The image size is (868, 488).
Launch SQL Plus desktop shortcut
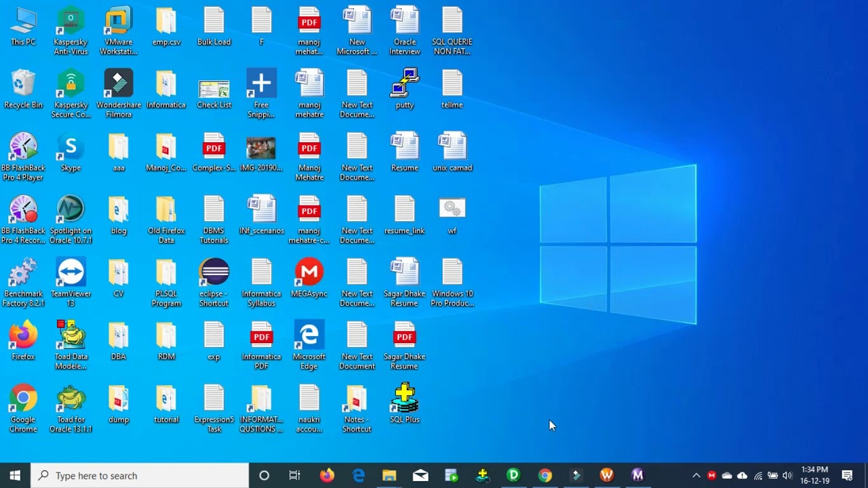[405, 404]
